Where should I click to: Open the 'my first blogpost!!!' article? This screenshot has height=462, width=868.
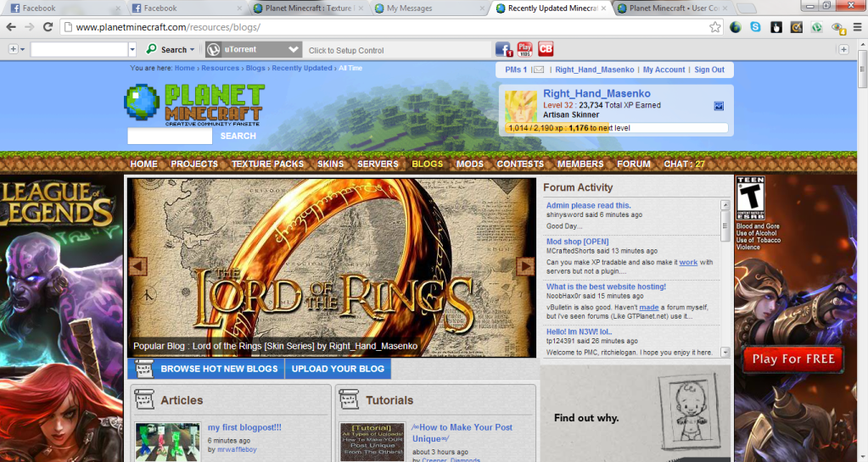244,427
